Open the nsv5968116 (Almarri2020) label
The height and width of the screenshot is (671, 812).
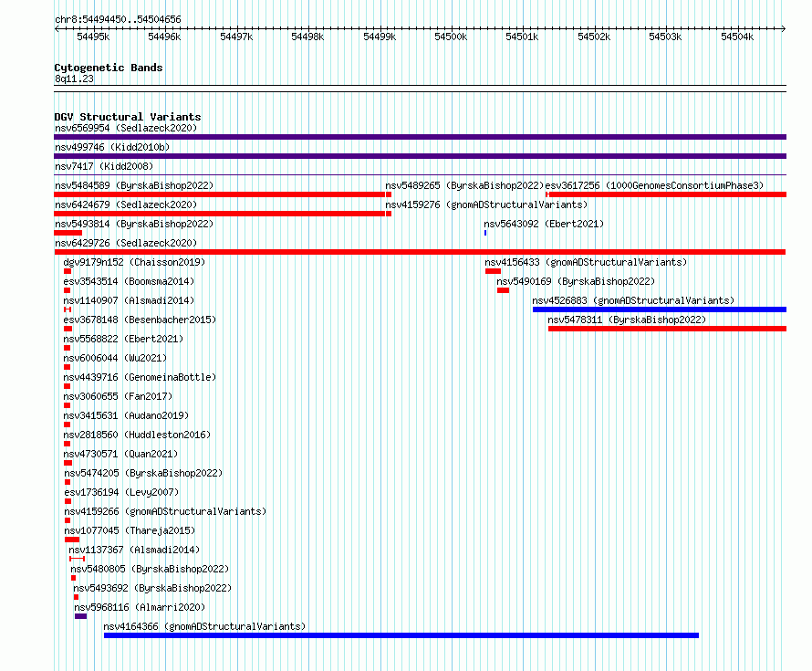(140, 607)
